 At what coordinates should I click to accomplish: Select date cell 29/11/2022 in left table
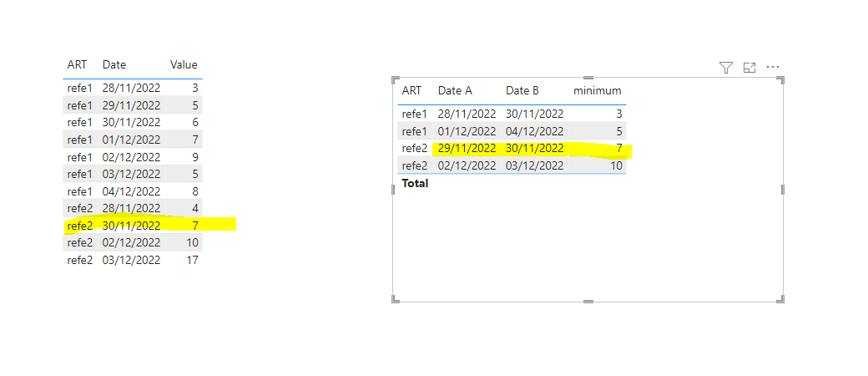132,104
